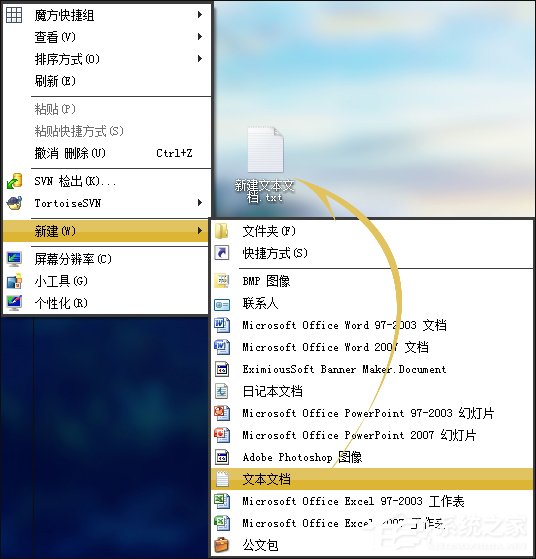This screenshot has height=559, width=536.
Task: Select the 新建文本文档.txt desktop file icon
Action: coord(266,149)
